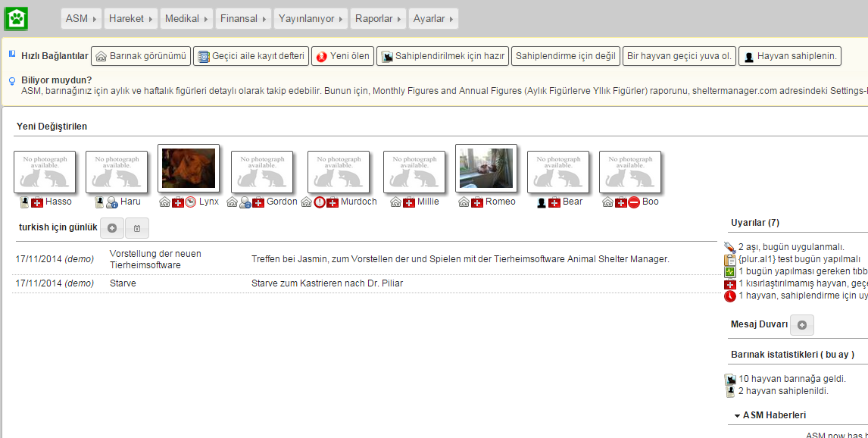Expand the Medikal menu

point(186,19)
